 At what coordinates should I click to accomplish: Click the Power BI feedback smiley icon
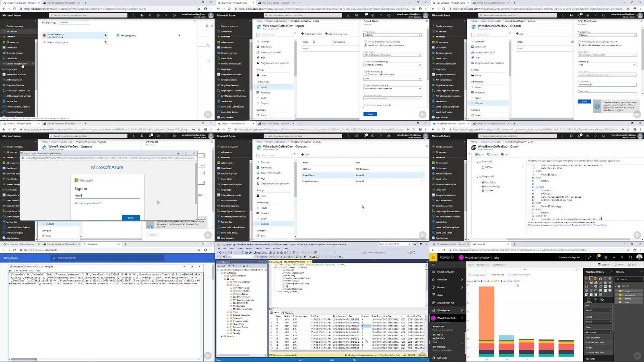630,257
